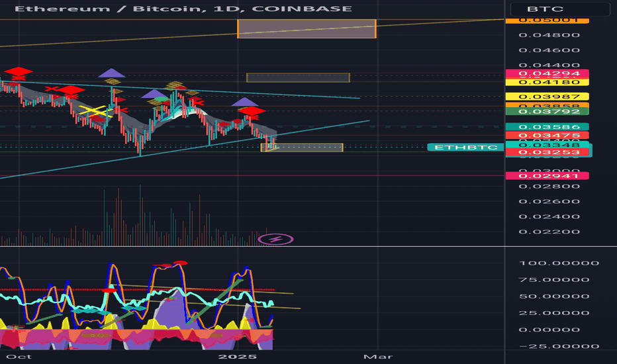The height and width of the screenshot is (364, 617).
Task: Select the ETHBTC symbol price label
Action: pos(465,147)
